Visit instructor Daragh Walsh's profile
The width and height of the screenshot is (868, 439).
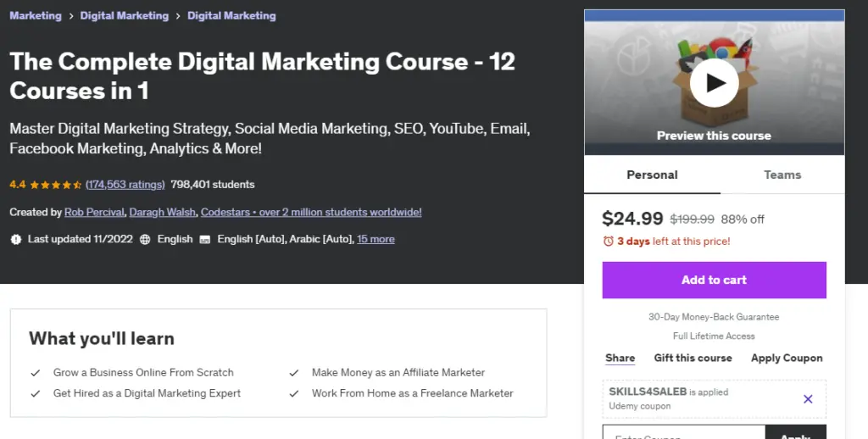(162, 212)
